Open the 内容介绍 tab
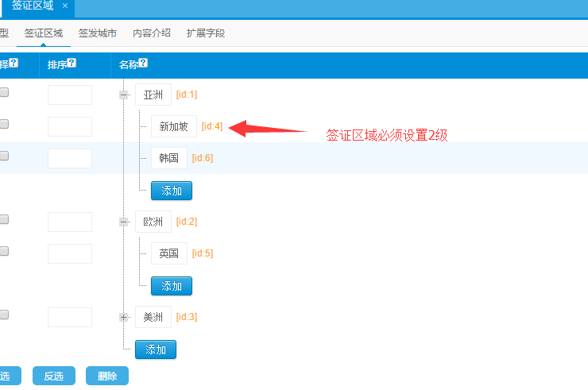The height and width of the screenshot is (390, 588). click(x=152, y=33)
